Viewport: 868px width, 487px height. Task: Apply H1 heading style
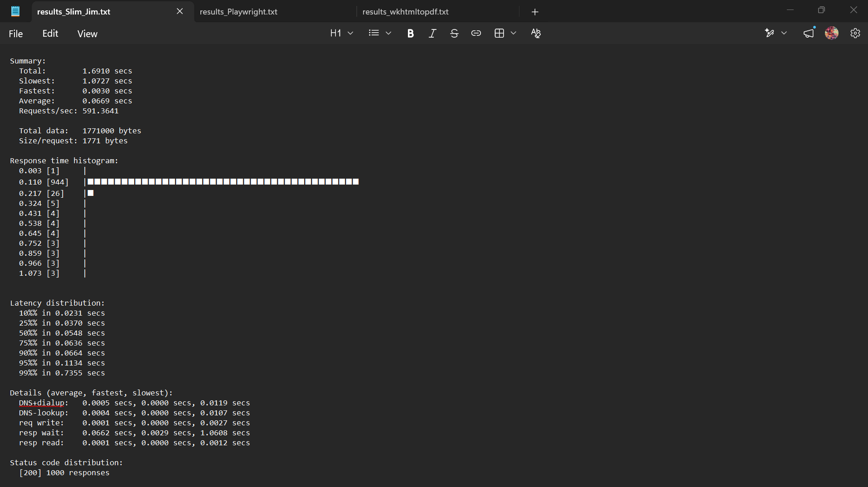pos(335,33)
